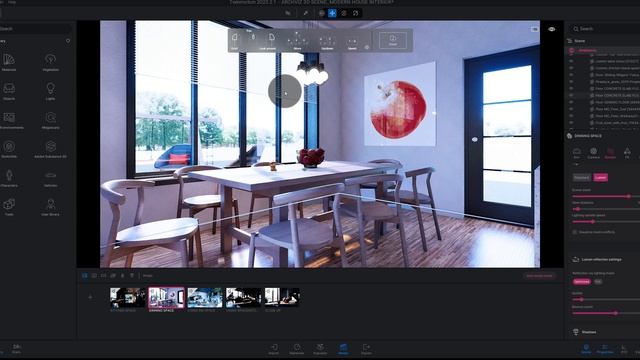The height and width of the screenshot is (360, 640).
Task: Add a new image with plus icon
Action: pyautogui.click(x=90, y=297)
